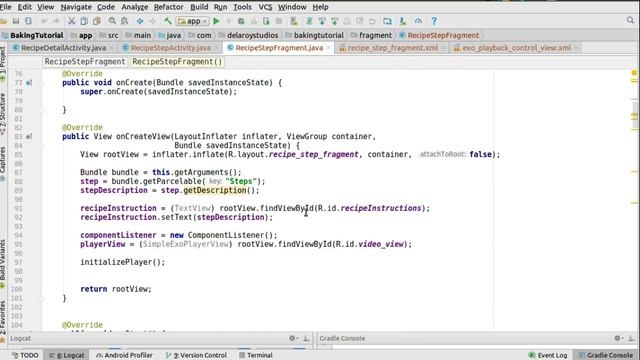The image size is (640, 360).
Task: Open the Structure side tool window
Action: click(x=3, y=114)
